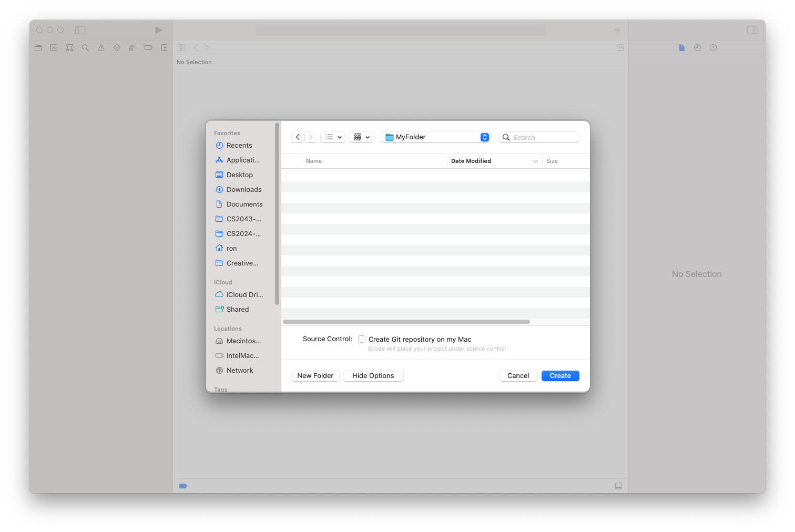This screenshot has width=795, height=532.
Task: Open the Quick Help inspector icon
Action: coord(713,48)
